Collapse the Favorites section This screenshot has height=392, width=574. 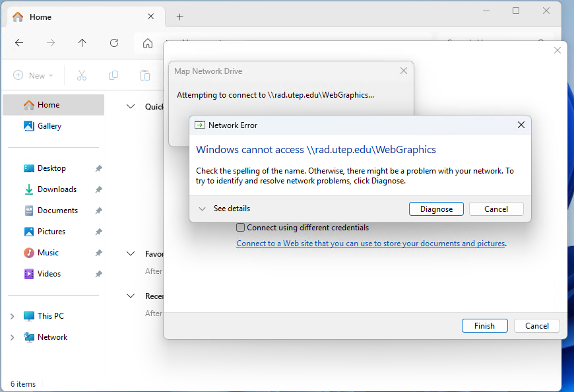[131, 253]
